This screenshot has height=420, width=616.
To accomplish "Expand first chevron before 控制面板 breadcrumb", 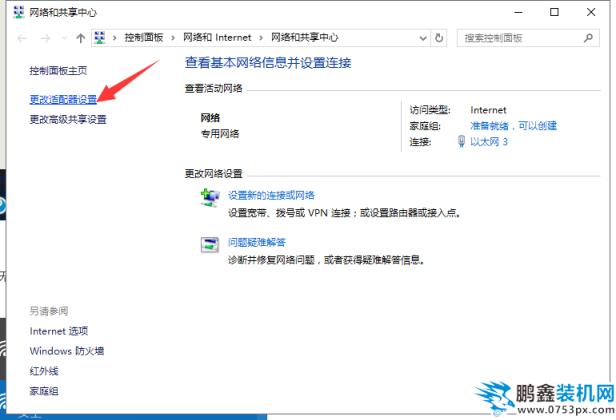I will pyautogui.click(x=114, y=38).
